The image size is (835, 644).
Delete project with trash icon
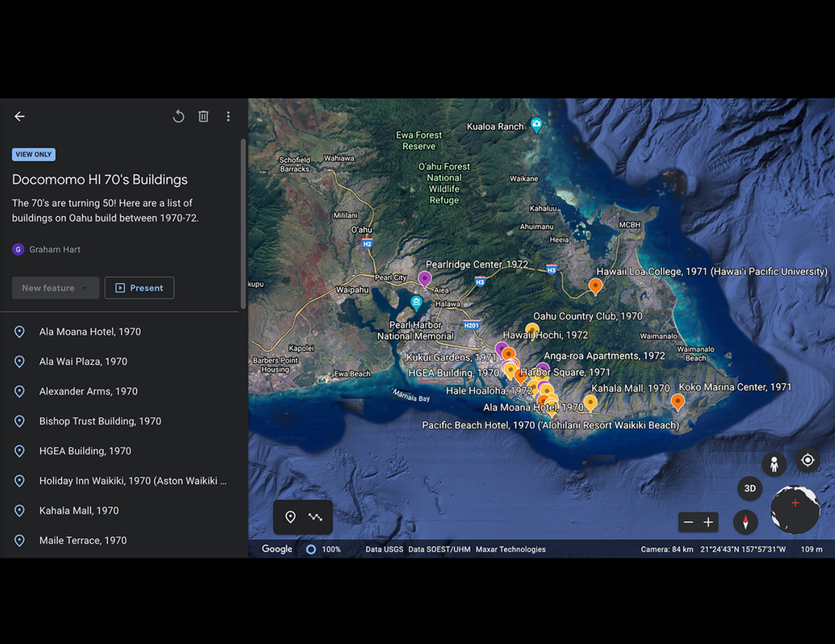[x=203, y=116]
